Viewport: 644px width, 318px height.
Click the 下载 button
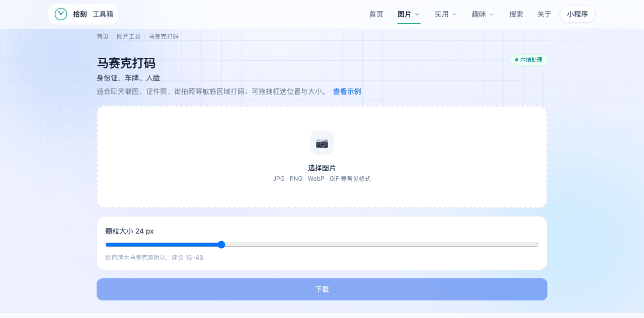coord(322,289)
